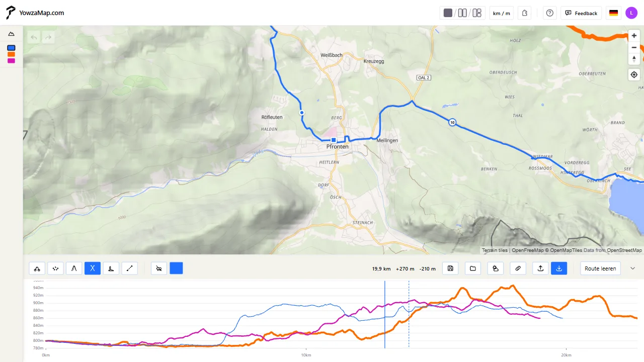This screenshot has width=644, height=362.
Task: Click the YowzaMap.com logo
Action: tap(35, 13)
